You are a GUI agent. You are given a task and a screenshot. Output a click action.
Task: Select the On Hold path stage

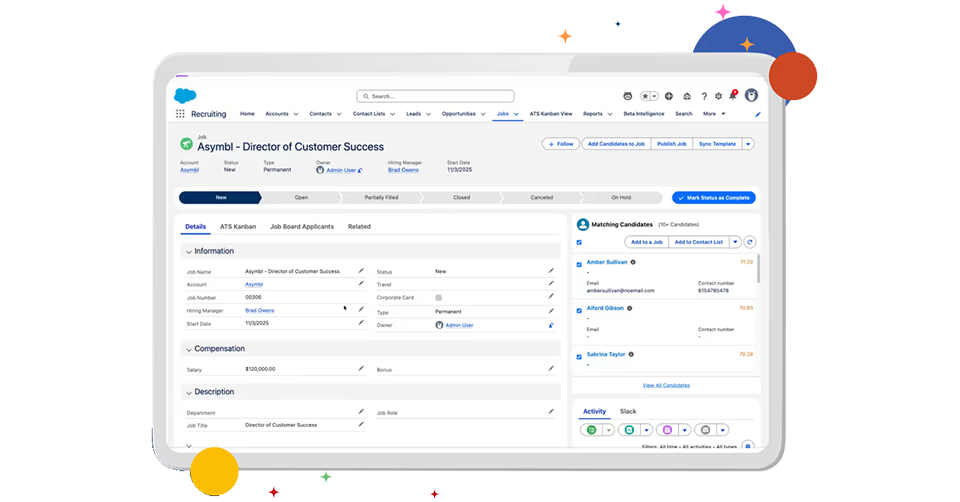(621, 198)
